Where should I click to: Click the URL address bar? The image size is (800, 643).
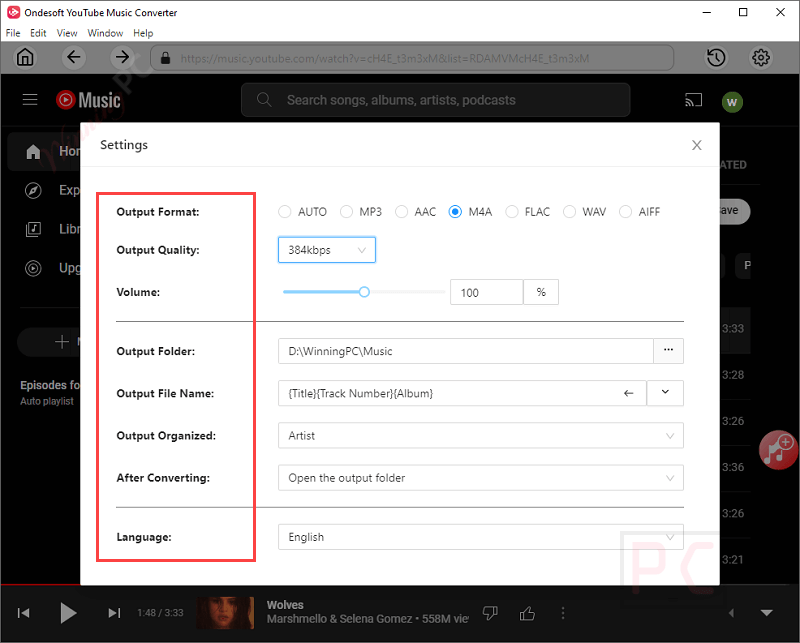[x=412, y=58]
